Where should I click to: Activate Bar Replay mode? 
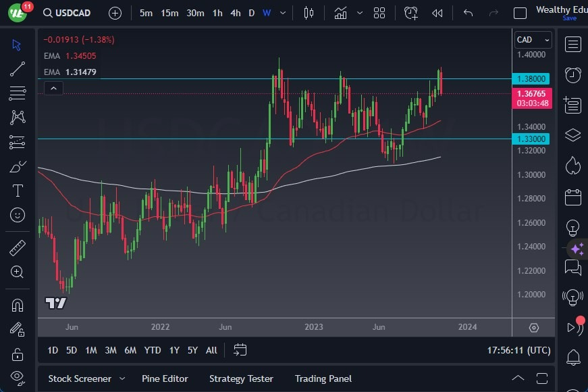click(x=437, y=12)
